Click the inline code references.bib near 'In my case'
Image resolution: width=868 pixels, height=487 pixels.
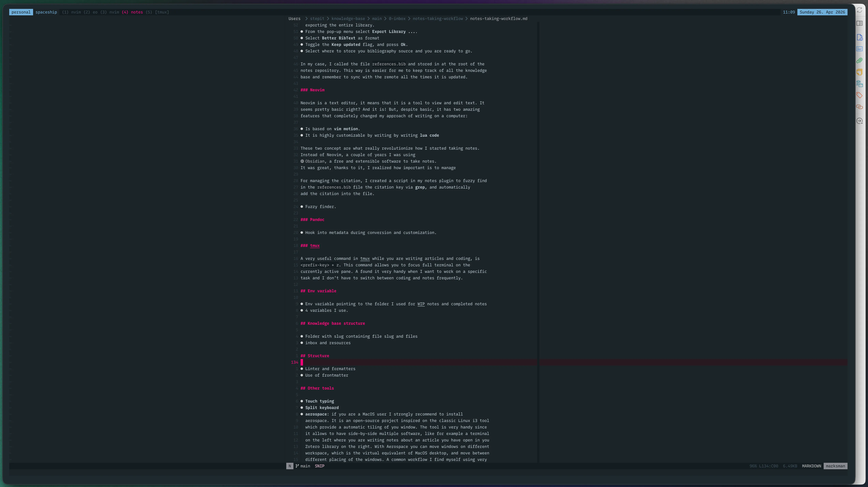coord(389,64)
